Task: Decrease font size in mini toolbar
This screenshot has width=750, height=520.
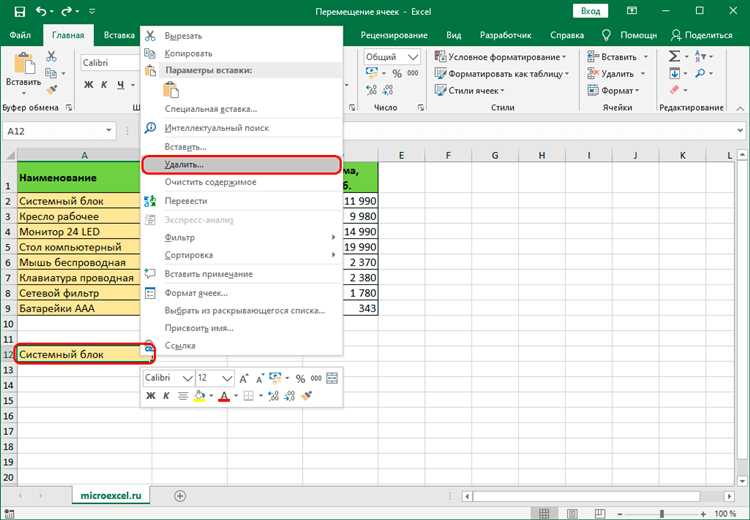Action: click(260, 378)
